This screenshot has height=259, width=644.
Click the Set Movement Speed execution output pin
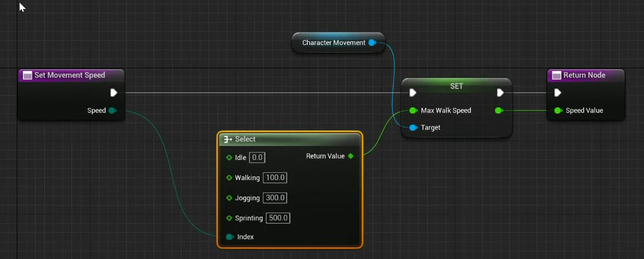click(x=113, y=93)
